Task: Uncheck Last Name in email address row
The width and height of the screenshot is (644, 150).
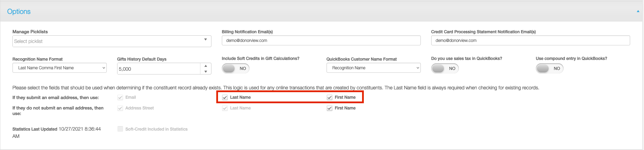Action: click(x=225, y=97)
